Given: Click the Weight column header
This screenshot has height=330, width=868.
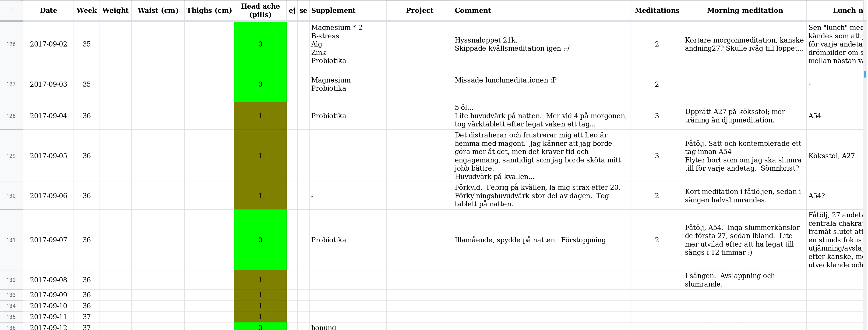Looking at the screenshot, I should point(115,11).
